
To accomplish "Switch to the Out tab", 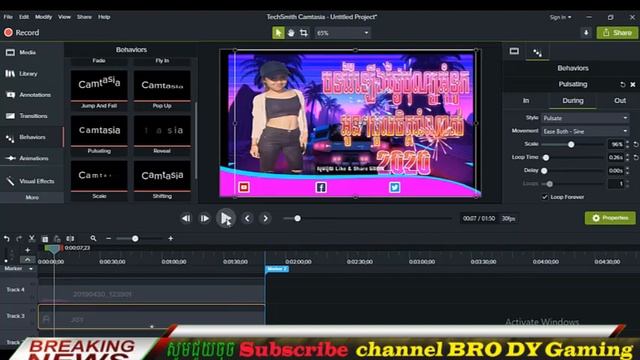I will [x=620, y=100].
